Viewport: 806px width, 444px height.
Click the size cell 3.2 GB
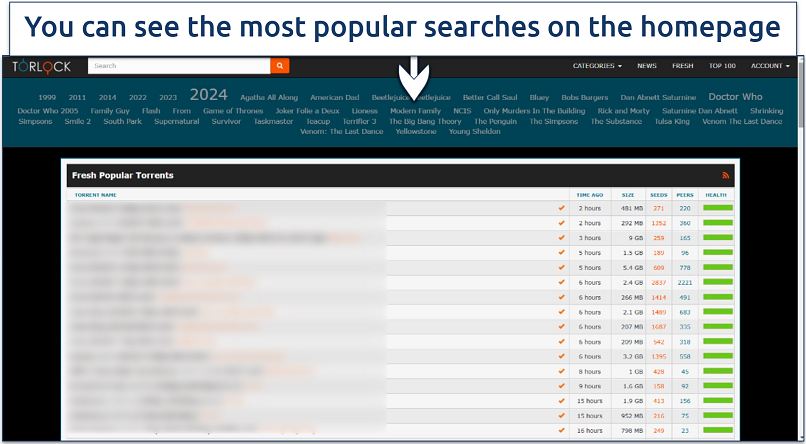[633, 356]
